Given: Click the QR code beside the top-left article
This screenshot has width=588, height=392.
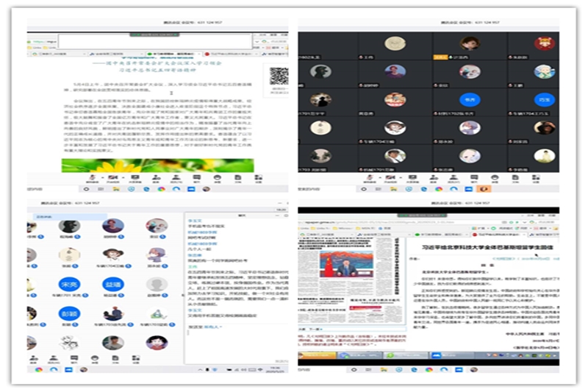Looking at the screenshot, I should (279, 75).
